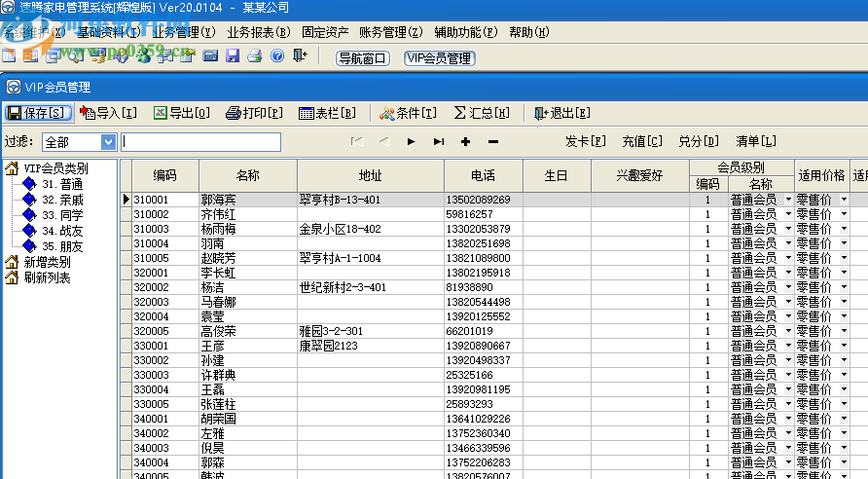
Task: Open help via blue question mark icon
Action: tap(277, 55)
